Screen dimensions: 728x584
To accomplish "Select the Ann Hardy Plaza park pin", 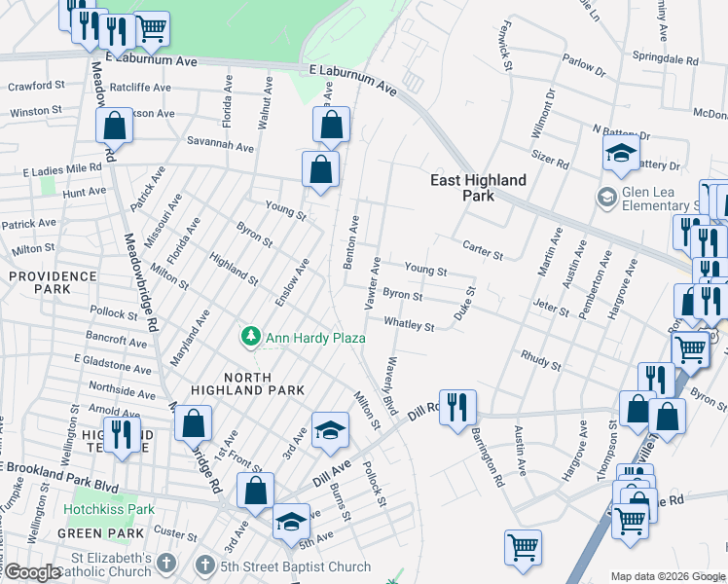I will tap(251, 337).
